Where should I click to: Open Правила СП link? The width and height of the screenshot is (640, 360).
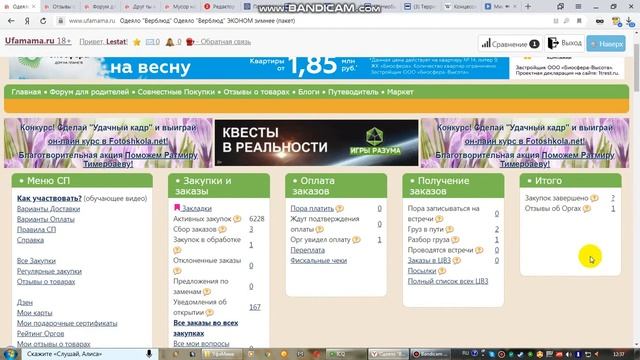coord(36,229)
